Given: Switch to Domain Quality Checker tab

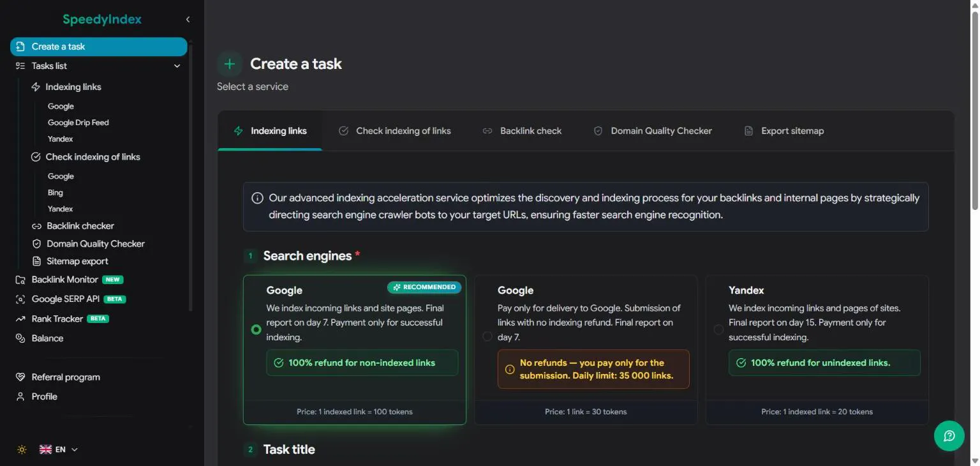Looking at the screenshot, I should coord(653,131).
